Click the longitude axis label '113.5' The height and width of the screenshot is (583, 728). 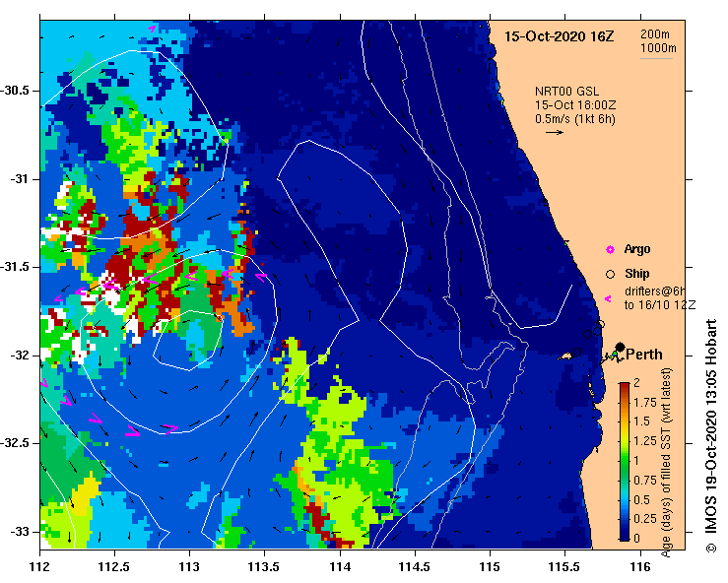pos(265,567)
